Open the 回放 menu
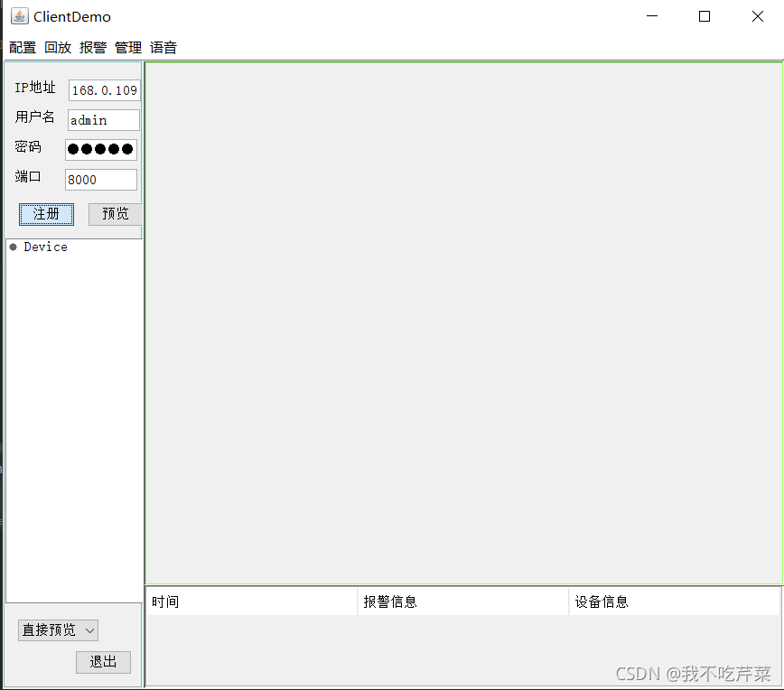This screenshot has width=784, height=690. click(58, 48)
